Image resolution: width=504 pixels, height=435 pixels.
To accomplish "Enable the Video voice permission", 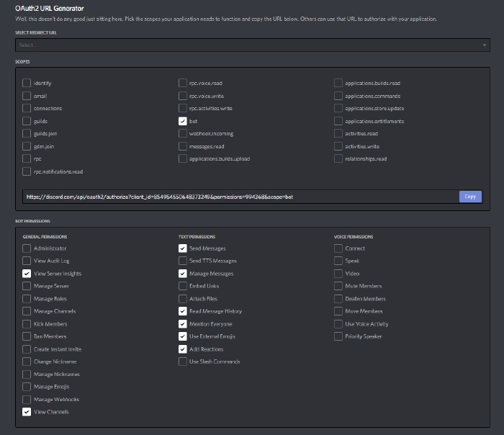I will [338, 274].
